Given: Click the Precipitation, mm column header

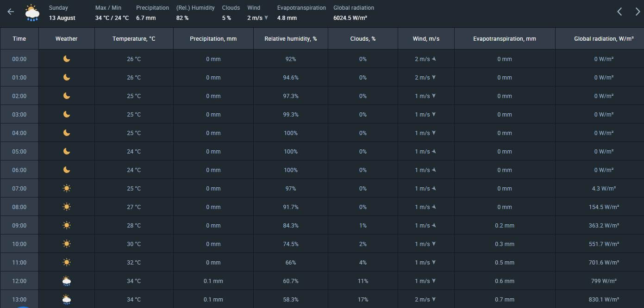Looking at the screenshot, I should pyautogui.click(x=213, y=38).
